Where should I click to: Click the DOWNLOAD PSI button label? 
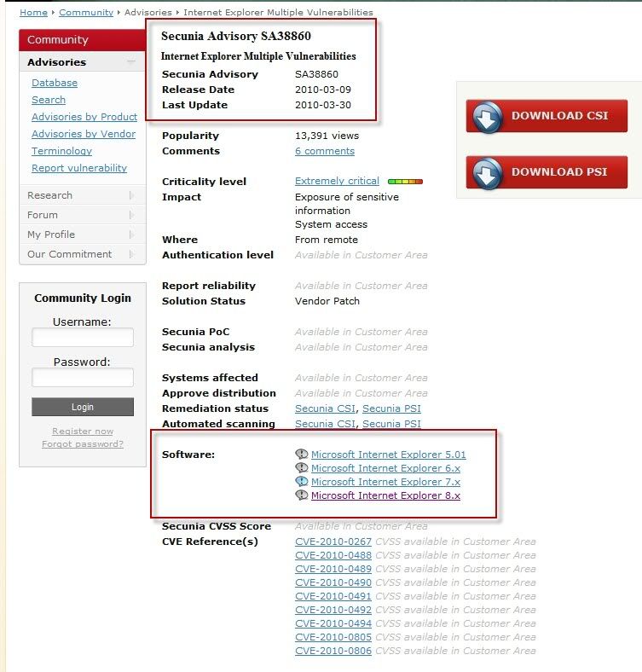coord(559,172)
